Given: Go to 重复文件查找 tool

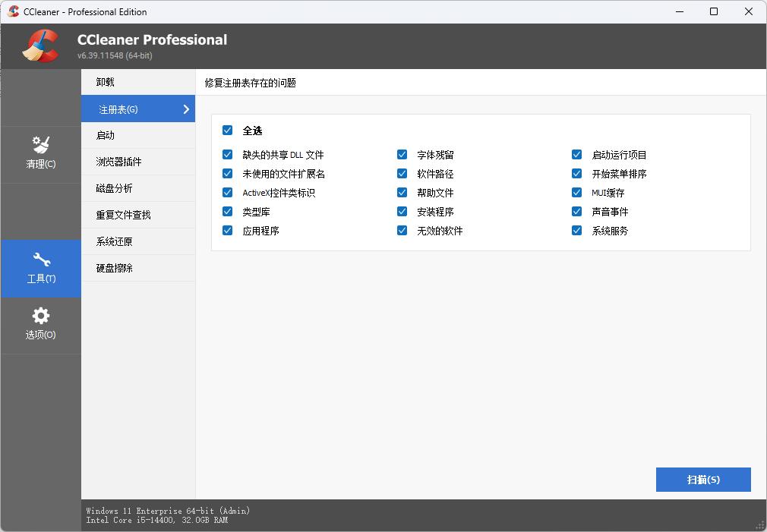Looking at the screenshot, I should tap(123, 215).
